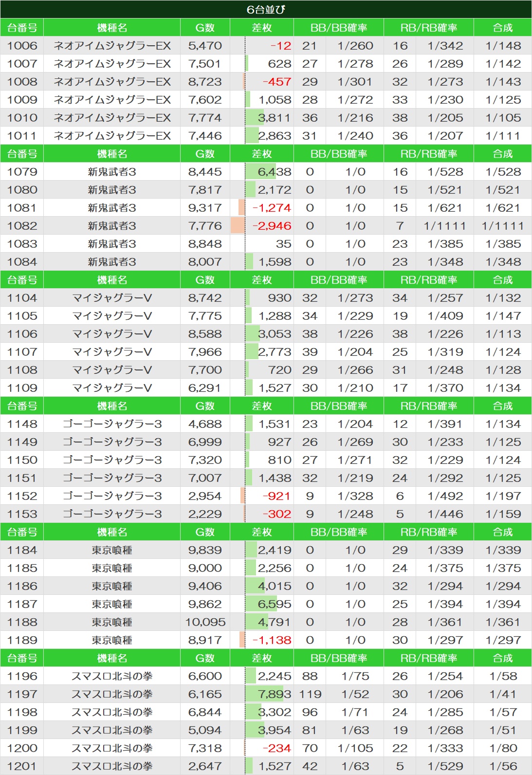The image size is (532, 775).
Task: Click machine number 1198
Action: pos(22,712)
